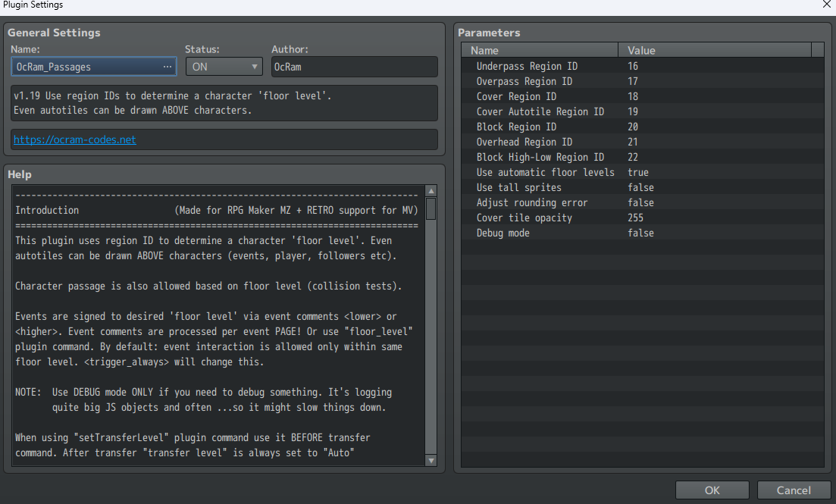Click the Author input field containing OcRam

[355, 67]
